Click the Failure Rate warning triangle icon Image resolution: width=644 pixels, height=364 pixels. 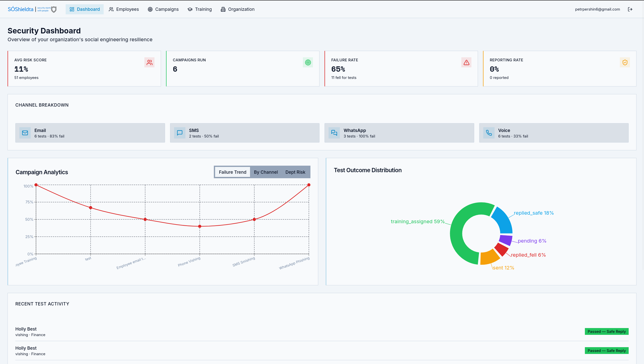tap(466, 62)
